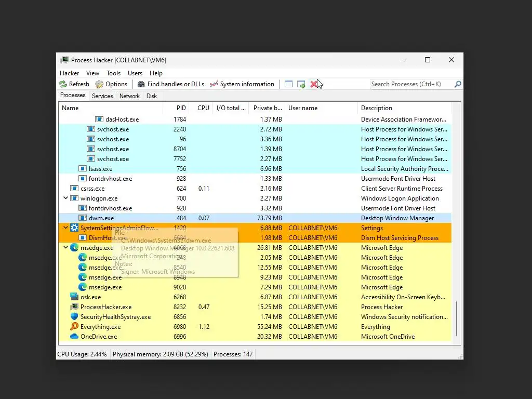
Task: Select msedge.exe row with 9.23 MB
Action: [x=255, y=277]
